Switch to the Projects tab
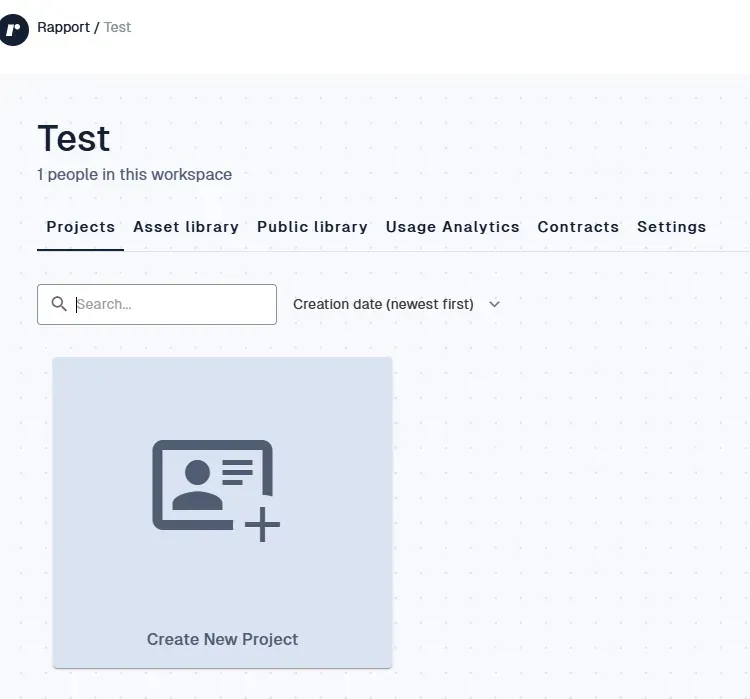This screenshot has height=699, width=750. tap(80, 227)
